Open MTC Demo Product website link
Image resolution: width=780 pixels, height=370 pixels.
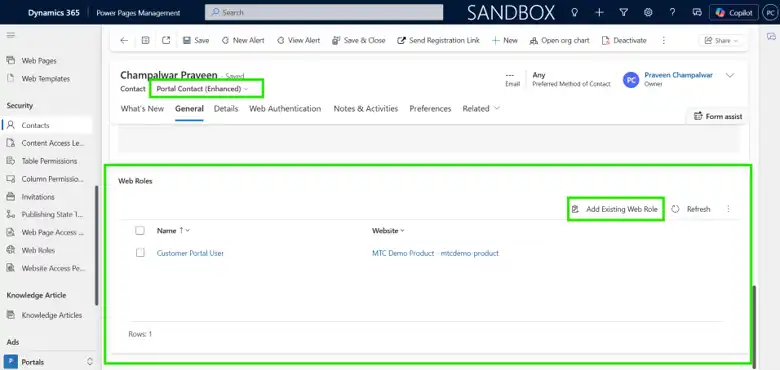435,253
